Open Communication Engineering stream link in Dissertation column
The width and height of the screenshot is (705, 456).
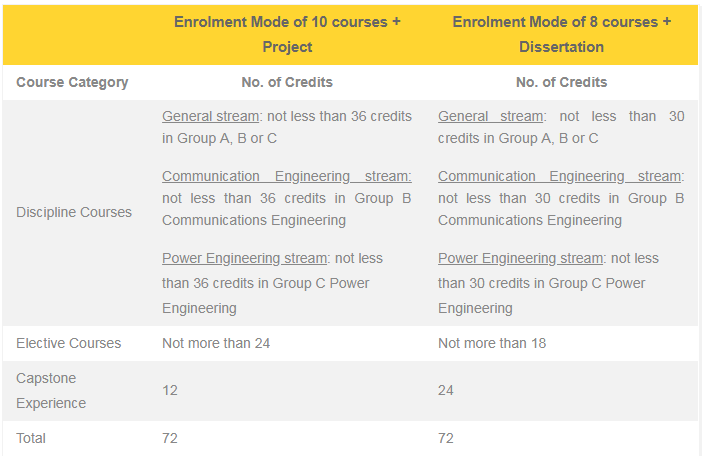point(559,176)
